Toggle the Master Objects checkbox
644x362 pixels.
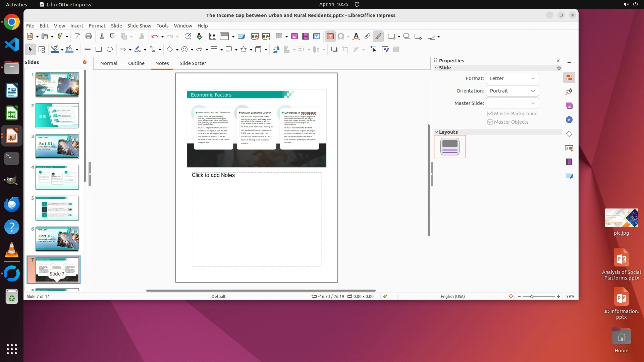[x=490, y=122]
